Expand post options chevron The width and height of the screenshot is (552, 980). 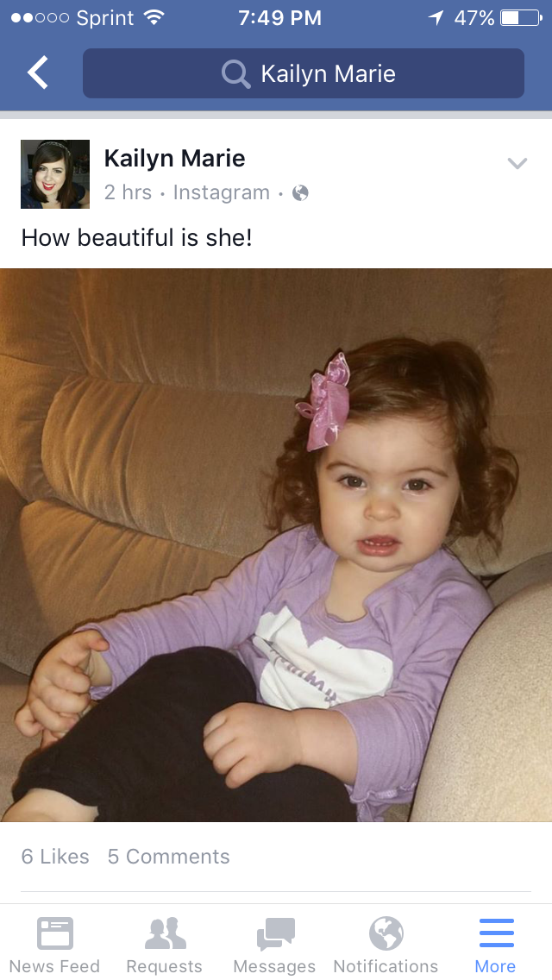tap(517, 164)
